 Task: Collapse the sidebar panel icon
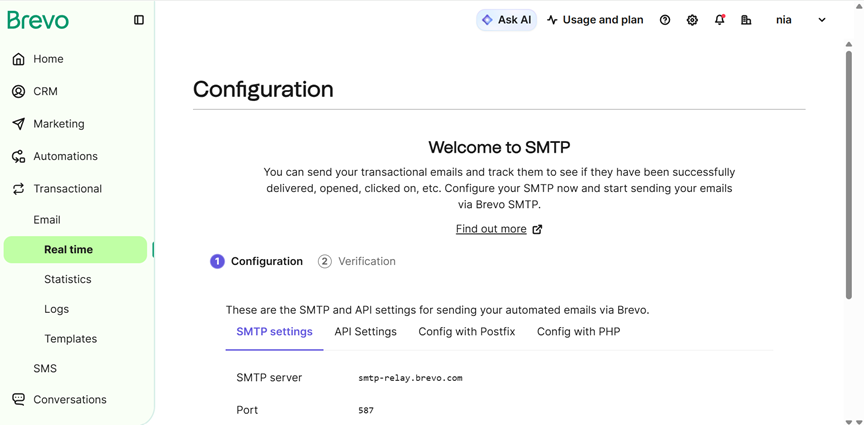(139, 20)
